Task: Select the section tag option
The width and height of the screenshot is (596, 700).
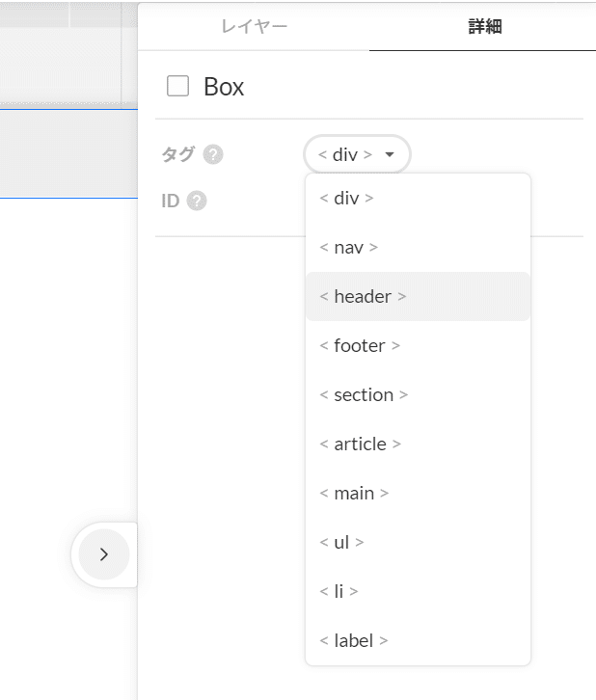Action: coord(364,395)
